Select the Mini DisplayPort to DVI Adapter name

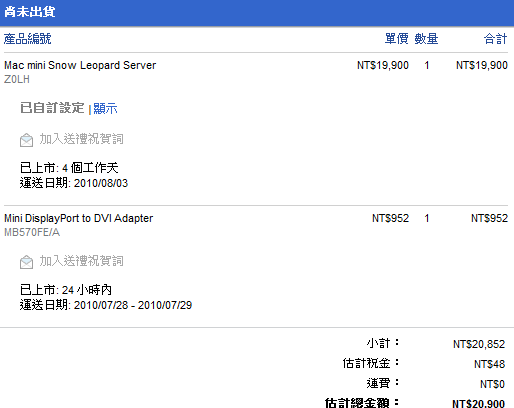pos(78,218)
